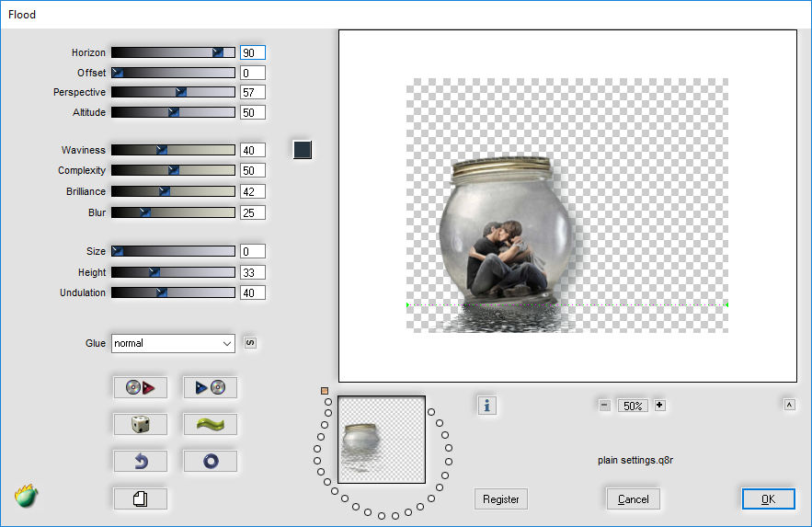Click the Waviness slider track
This screenshot has width=812, height=527.
(173, 150)
